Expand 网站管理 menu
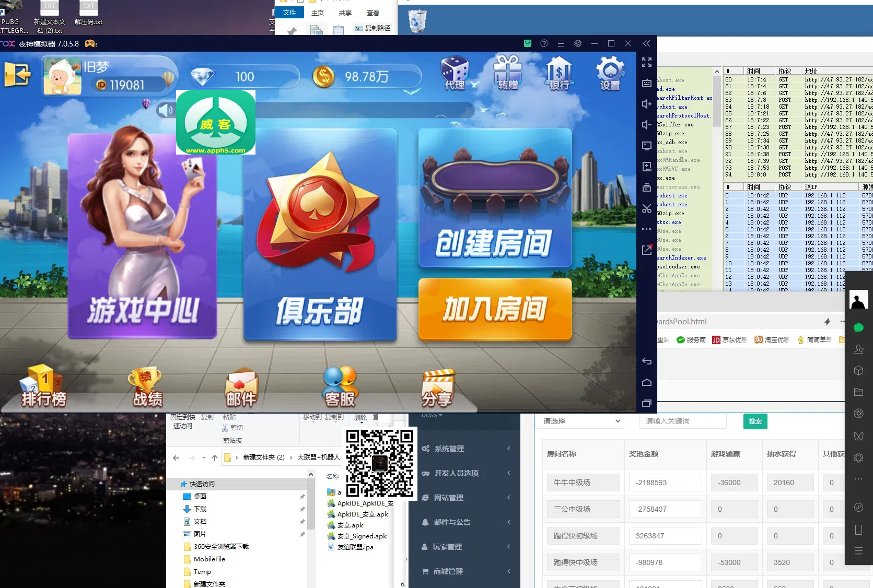This screenshot has width=873, height=588. (466, 498)
